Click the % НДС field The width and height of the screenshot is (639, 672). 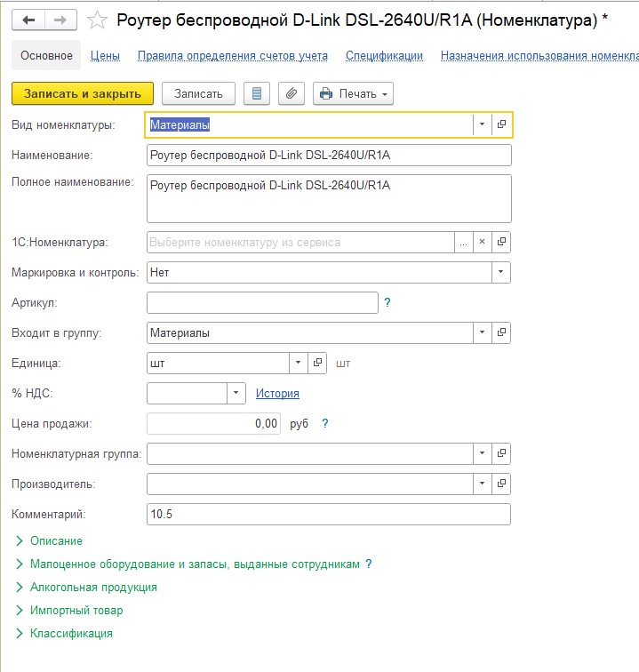click(x=187, y=393)
